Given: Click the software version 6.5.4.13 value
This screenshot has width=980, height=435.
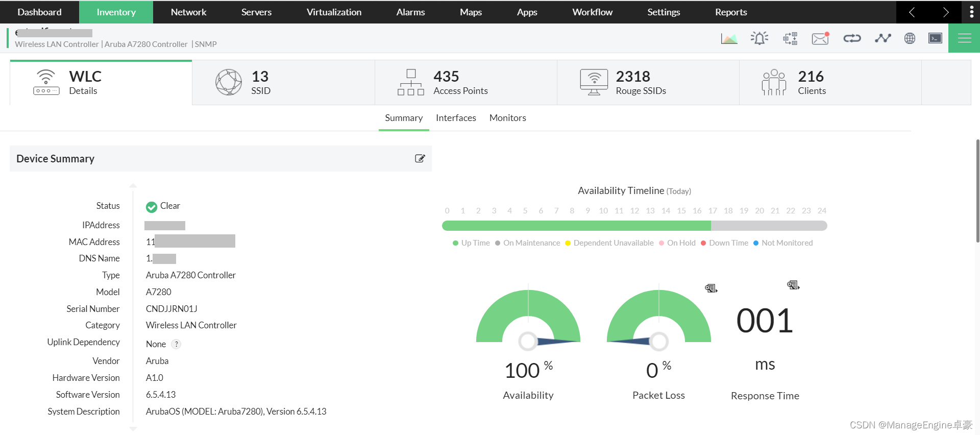Looking at the screenshot, I should [161, 395].
